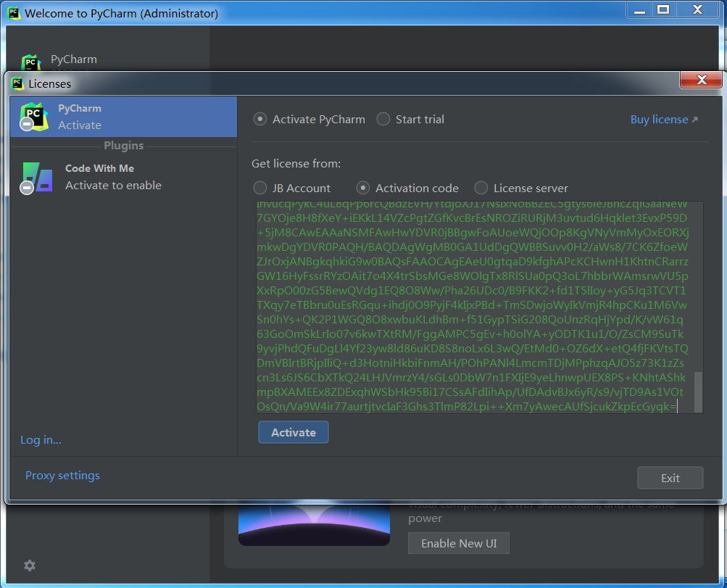727x588 pixels.
Task: Click the PyCharm icon in Welcome title bar
Action: point(14,13)
